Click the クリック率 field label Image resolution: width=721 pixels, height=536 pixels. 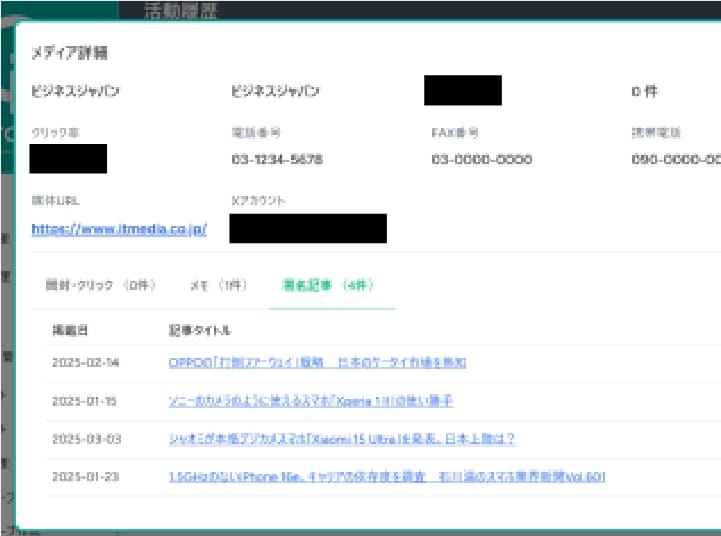click(55, 133)
